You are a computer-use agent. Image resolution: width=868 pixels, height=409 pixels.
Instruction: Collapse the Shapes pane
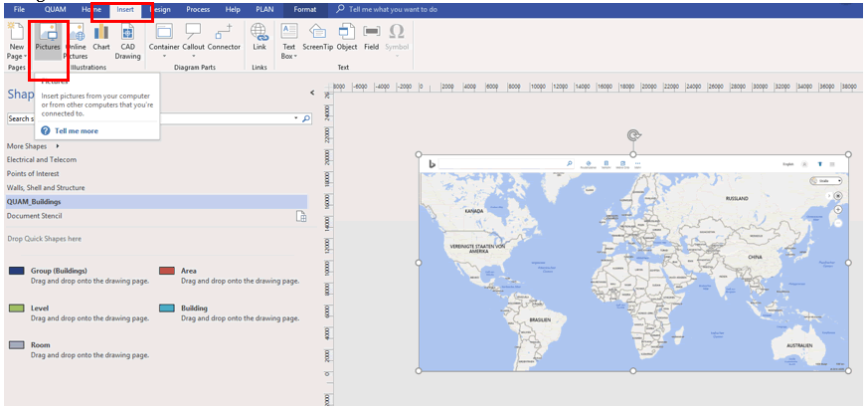[311, 93]
